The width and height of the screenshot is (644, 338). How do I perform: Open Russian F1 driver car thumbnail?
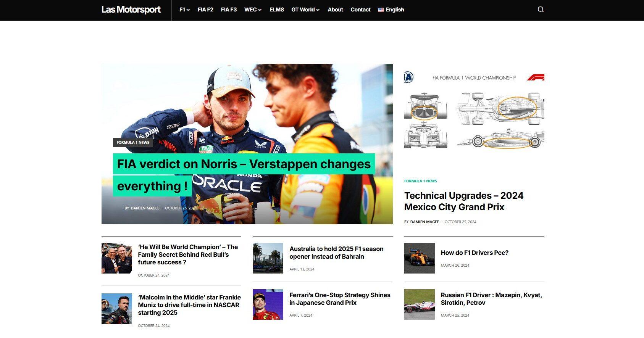420,304
